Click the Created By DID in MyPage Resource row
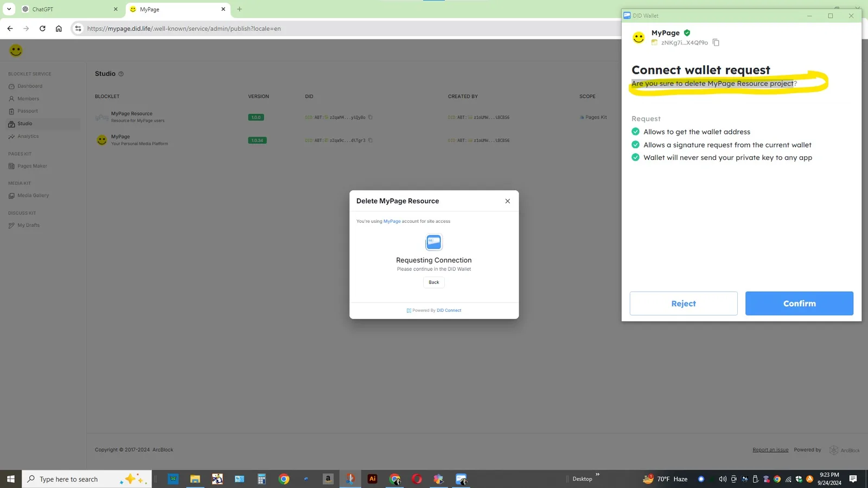The width and height of the screenshot is (868, 488). (x=478, y=117)
